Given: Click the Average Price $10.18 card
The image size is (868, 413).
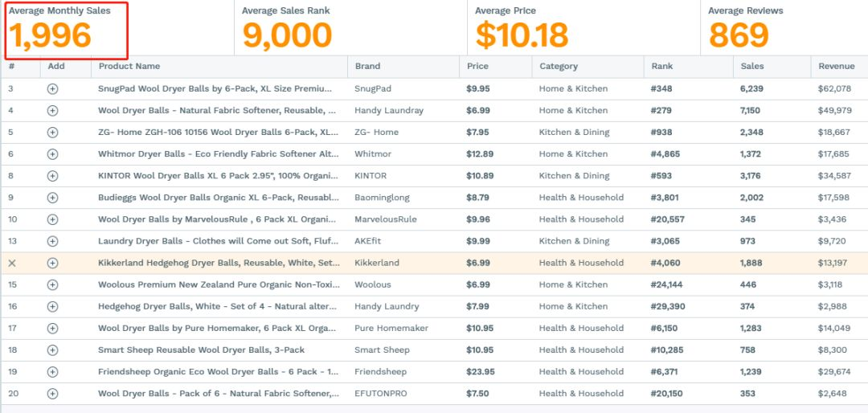Looking at the screenshot, I should (584, 27).
